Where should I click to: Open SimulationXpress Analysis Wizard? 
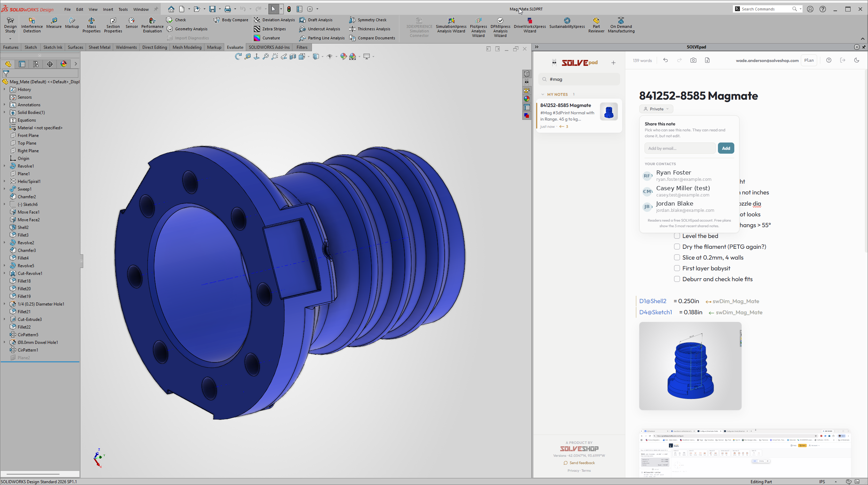[x=451, y=25]
